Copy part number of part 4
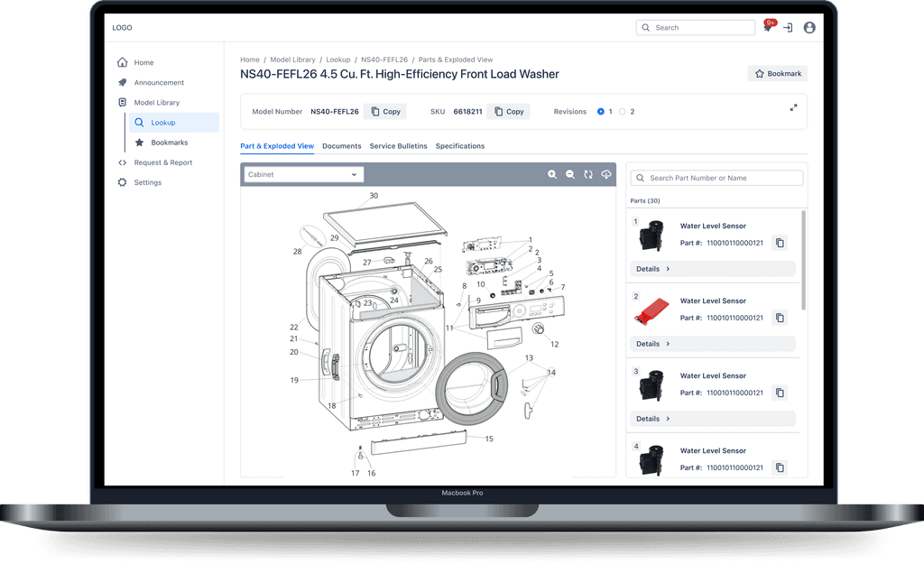 tap(780, 467)
